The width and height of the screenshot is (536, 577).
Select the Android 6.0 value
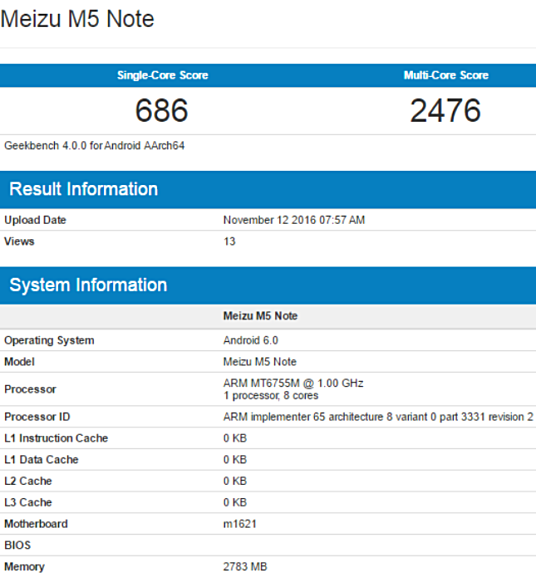click(x=251, y=340)
